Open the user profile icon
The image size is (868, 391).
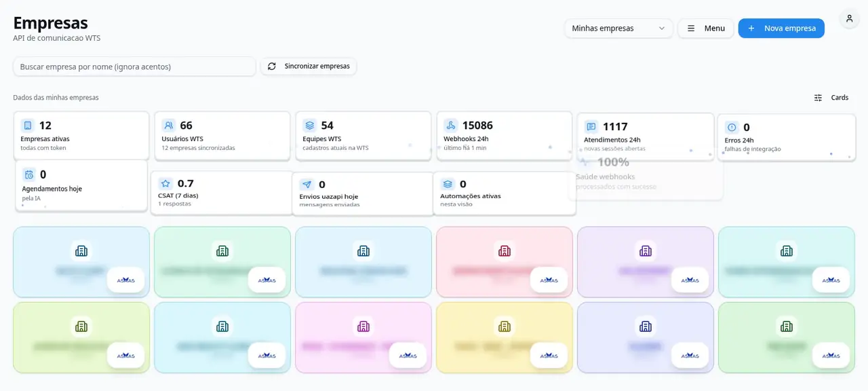[849, 19]
